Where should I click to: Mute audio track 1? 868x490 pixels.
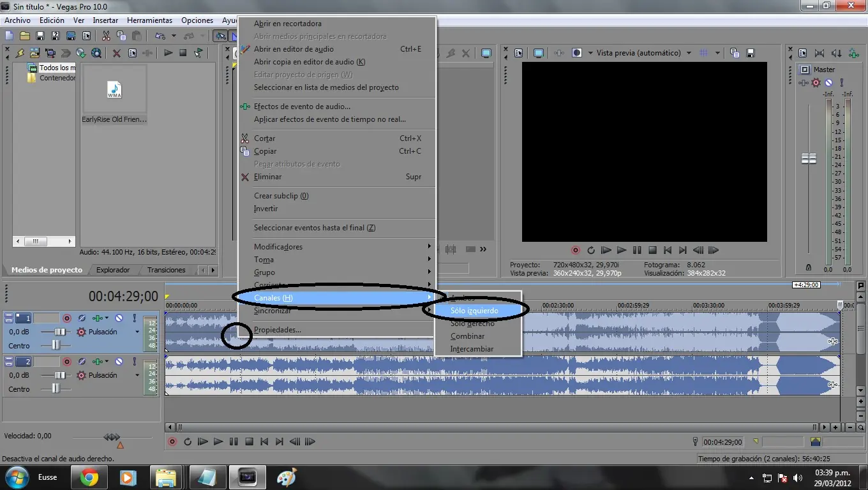[119, 318]
